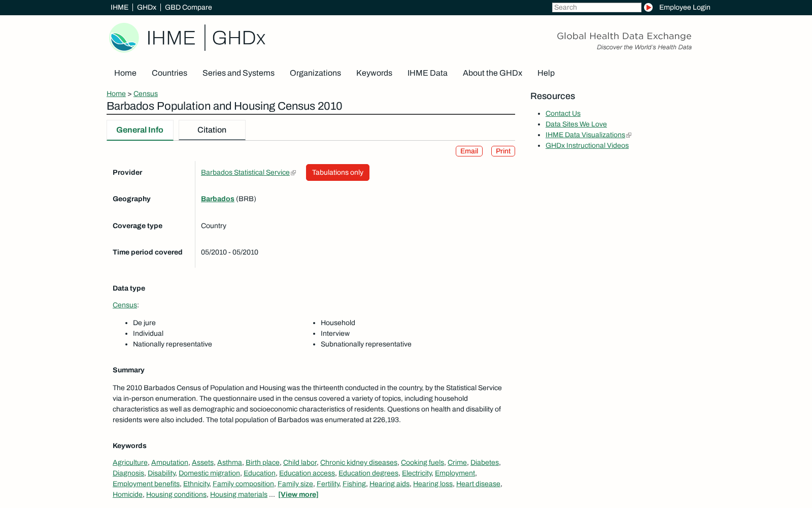Viewport: 812px width, 508px height.
Task: Open the IHME Data menu
Action: (427, 73)
